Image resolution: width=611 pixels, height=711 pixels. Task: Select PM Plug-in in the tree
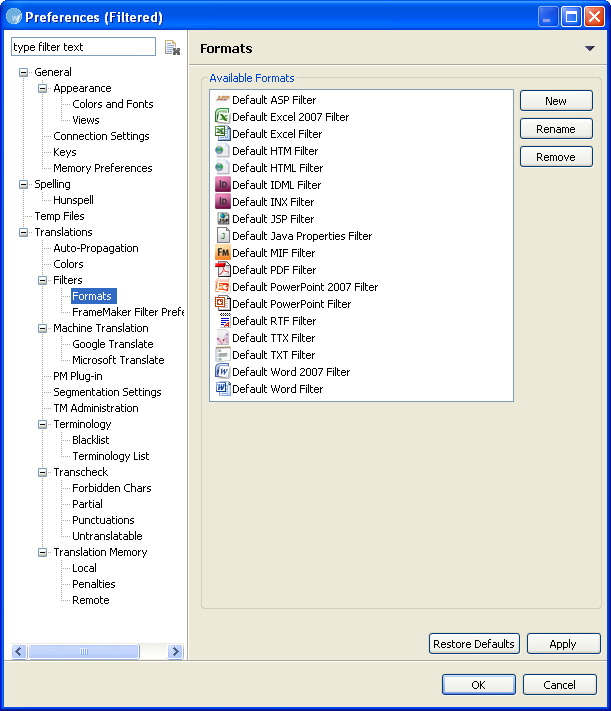click(x=78, y=376)
